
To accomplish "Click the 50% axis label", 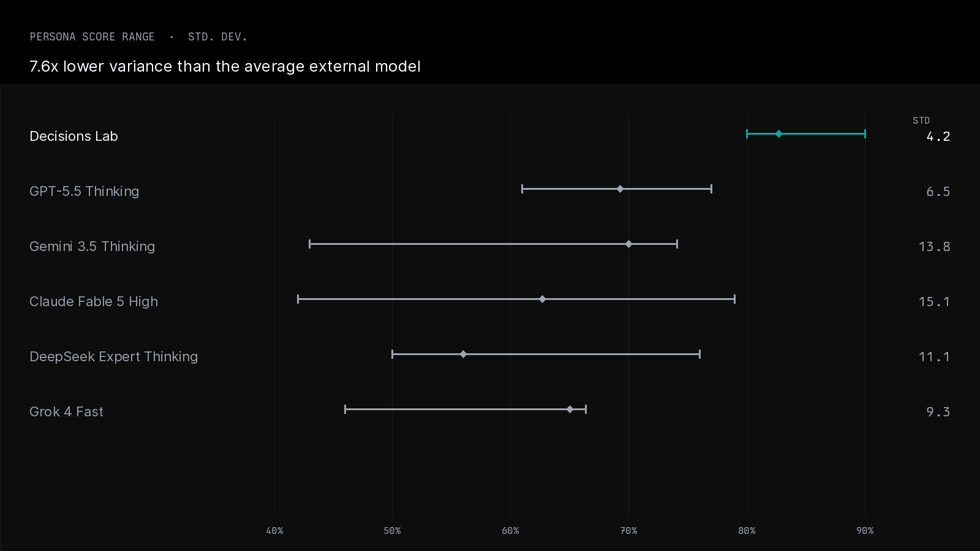I will (392, 531).
